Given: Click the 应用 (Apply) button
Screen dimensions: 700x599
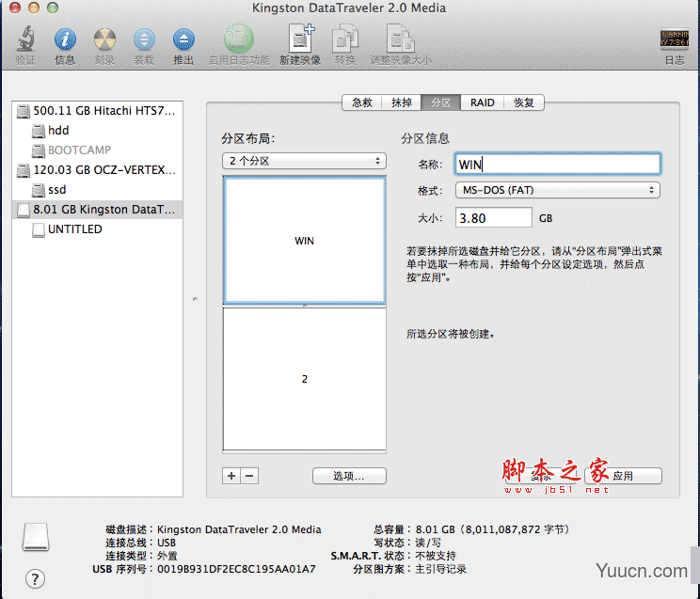Looking at the screenshot, I should coord(623,476).
